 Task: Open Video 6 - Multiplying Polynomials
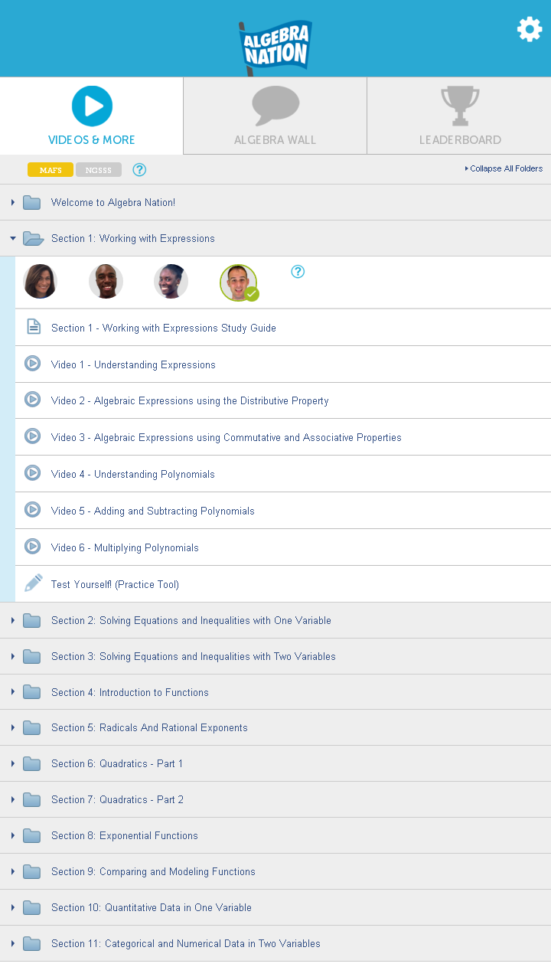coord(125,547)
